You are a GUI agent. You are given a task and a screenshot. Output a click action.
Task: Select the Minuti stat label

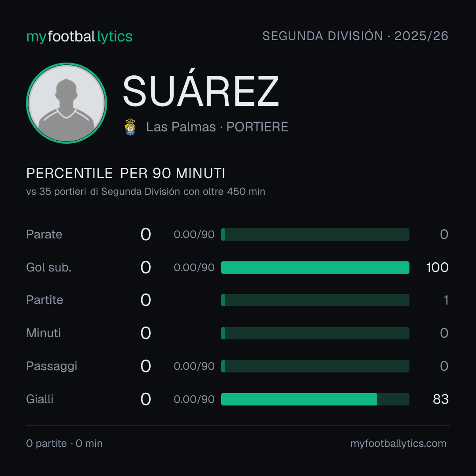(43, 333)
